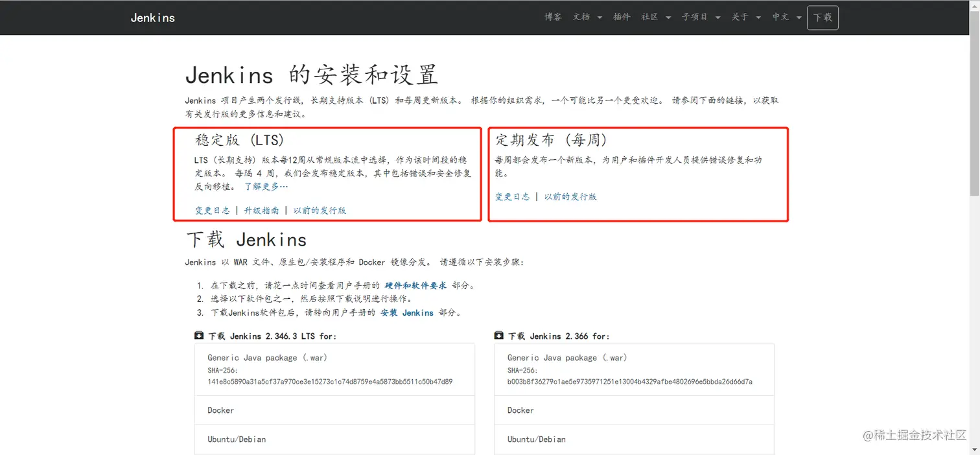The image size is (980, 455).
Task: Click the page vertical scrollbar thumb
Action: (974, 102)
